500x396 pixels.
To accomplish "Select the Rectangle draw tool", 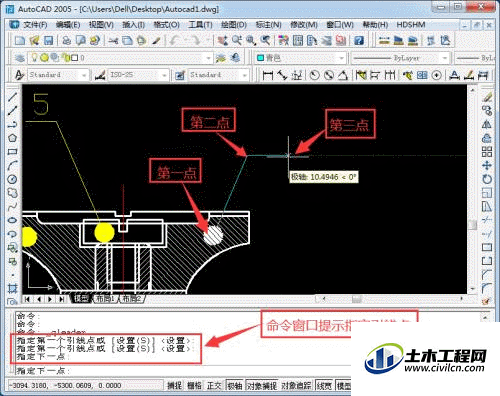I will point(12,152).
